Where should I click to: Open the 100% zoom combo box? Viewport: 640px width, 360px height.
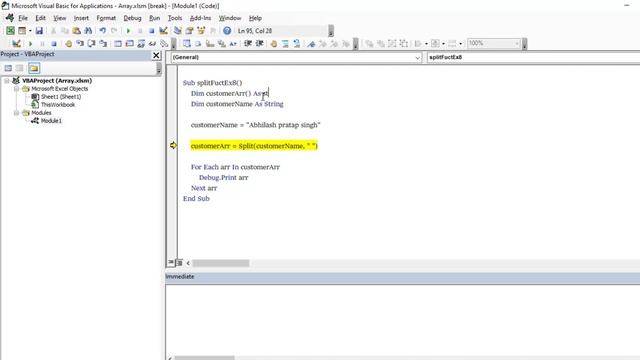tap(494, 43)
